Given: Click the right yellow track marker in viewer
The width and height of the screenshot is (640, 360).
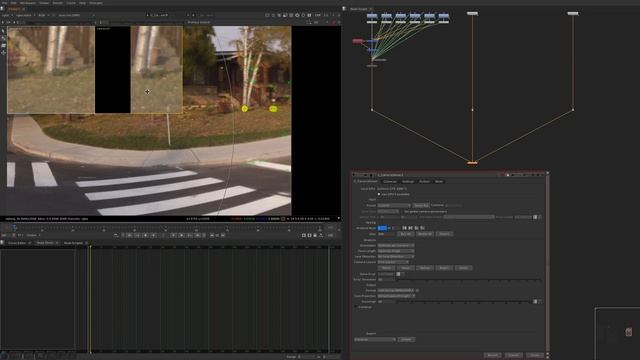Looking at the screenshot, I should [x=273, y=109].
